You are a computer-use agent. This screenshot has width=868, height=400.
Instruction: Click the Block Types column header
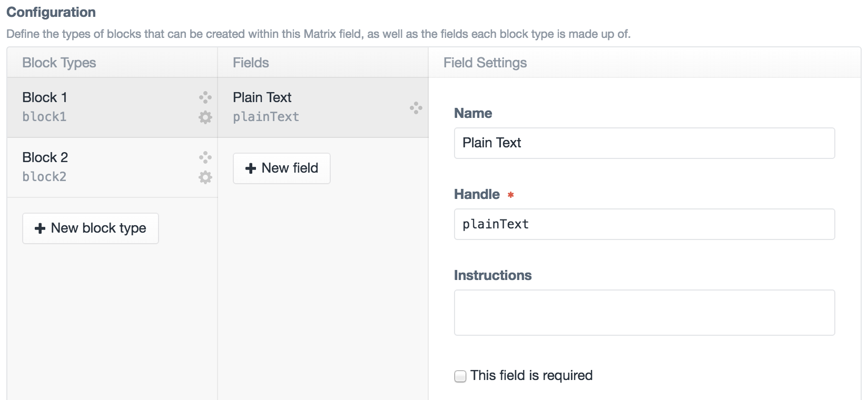[59, 63]
